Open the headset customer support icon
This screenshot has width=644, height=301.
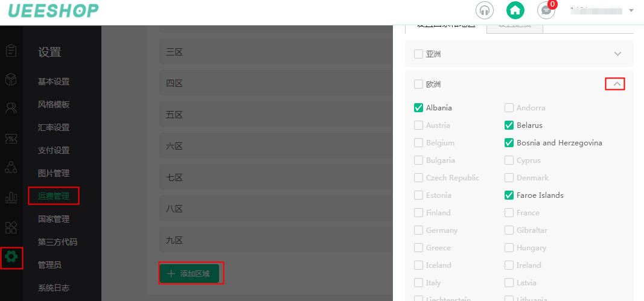pos(485,10)
